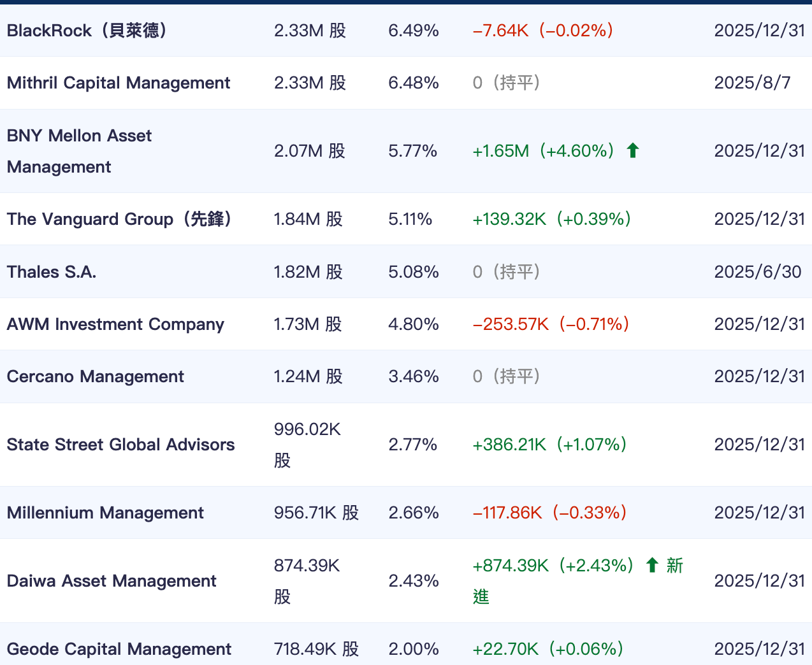Click the 956.71K 股 share count
812x665 pixels.
[x=317, y=513]
